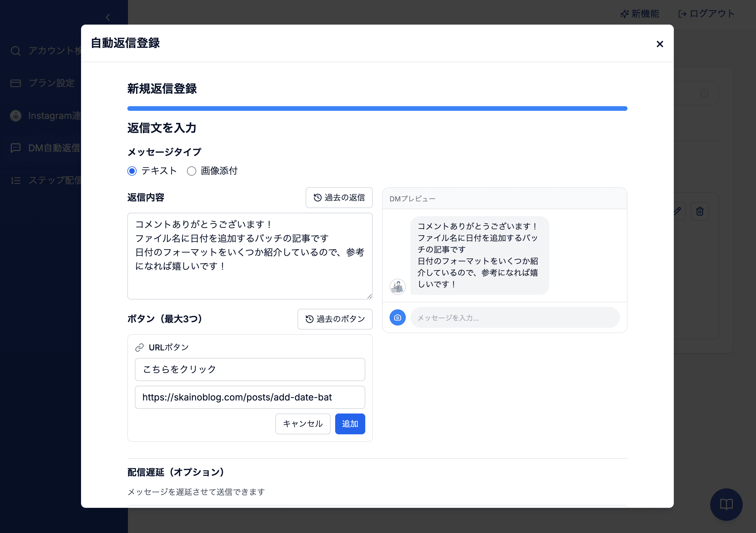
Task: Click the search icon in the sidebar
Action: (15, 51)
